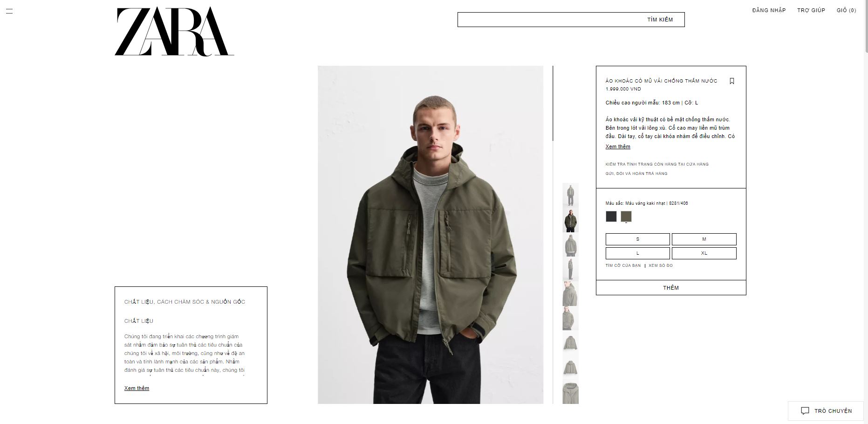Click the THÊM add to cart button
The width and height of the screenshot is (868, 424).
tap(671, 288)
